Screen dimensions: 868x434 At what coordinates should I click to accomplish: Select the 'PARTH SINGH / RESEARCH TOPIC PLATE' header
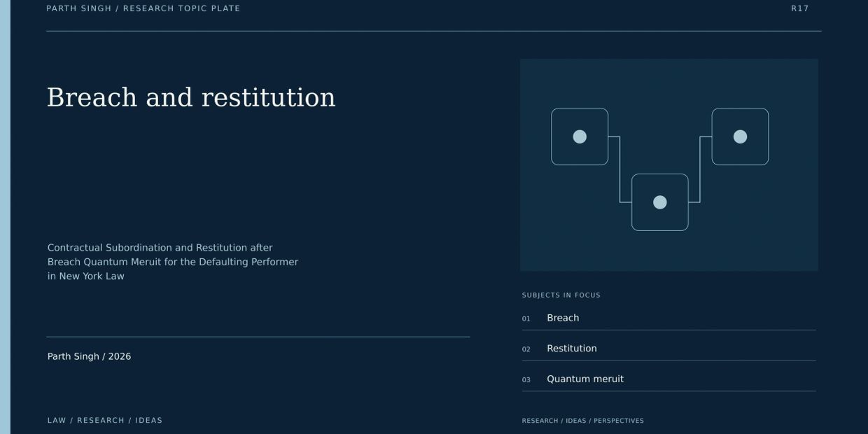point(143,8)
